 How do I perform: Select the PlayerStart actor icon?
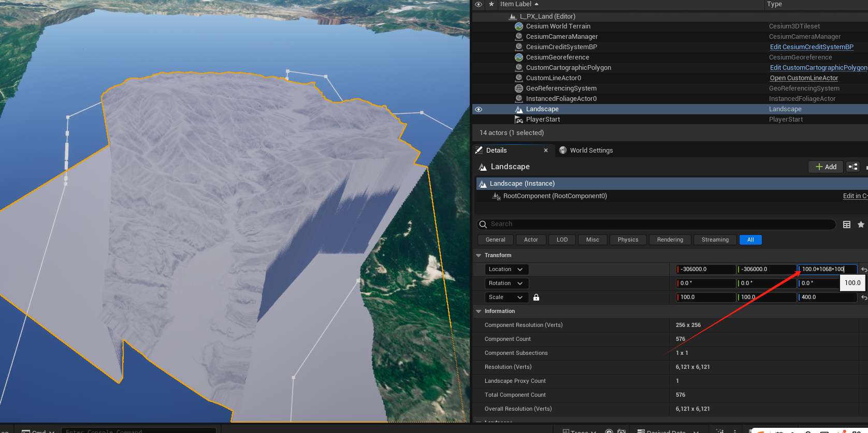point(519,120)
